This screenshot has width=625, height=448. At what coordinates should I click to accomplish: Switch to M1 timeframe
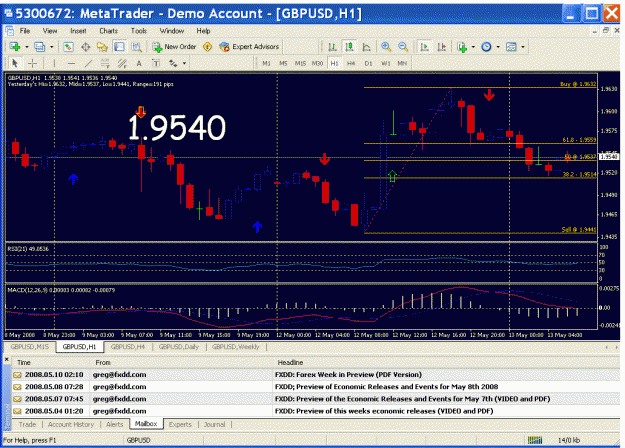[x=267, y=63]
